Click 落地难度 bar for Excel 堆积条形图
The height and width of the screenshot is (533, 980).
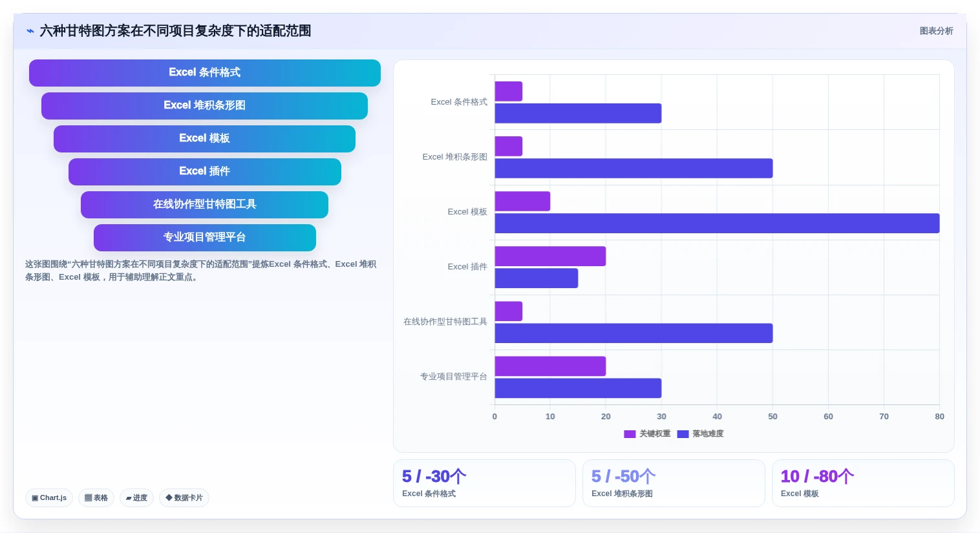[x=634, y=168]
